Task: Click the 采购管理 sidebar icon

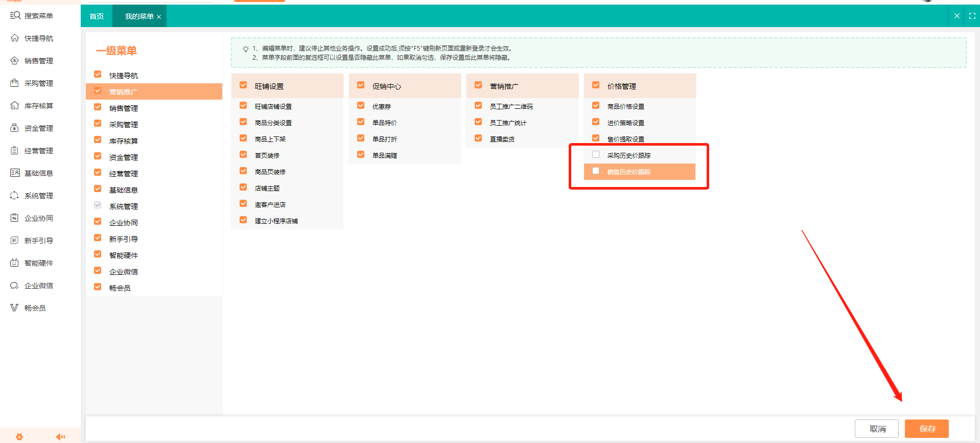Action: (x=15, y=83)
